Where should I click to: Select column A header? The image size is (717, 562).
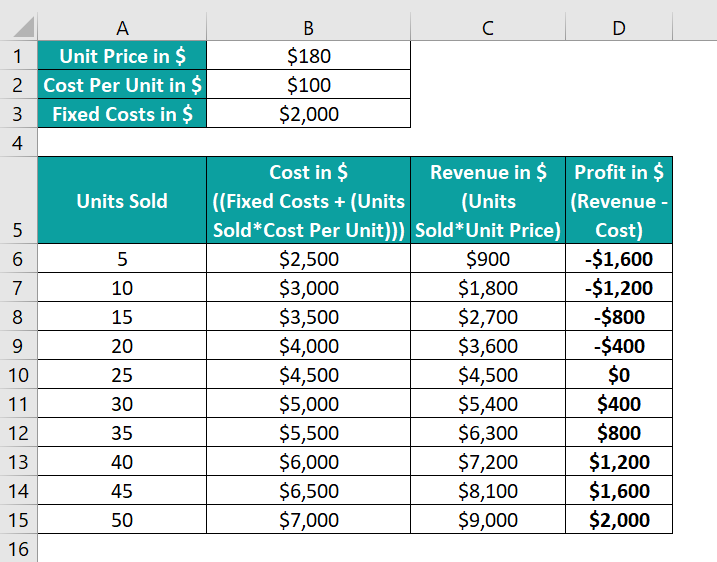coord(122,27)
